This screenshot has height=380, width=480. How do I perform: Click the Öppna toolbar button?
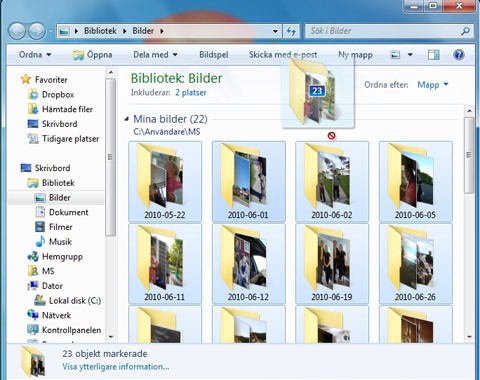[x=93, y=55]
